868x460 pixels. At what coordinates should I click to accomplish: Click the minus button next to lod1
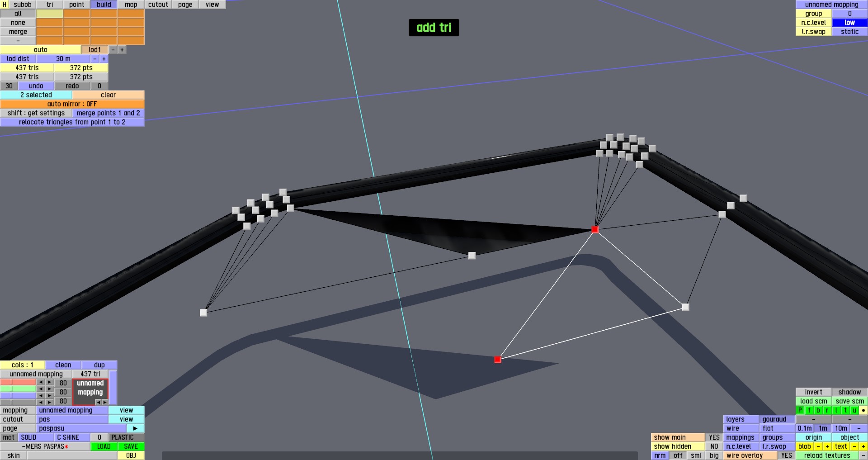pyautogui.click(x=113, y=50)
